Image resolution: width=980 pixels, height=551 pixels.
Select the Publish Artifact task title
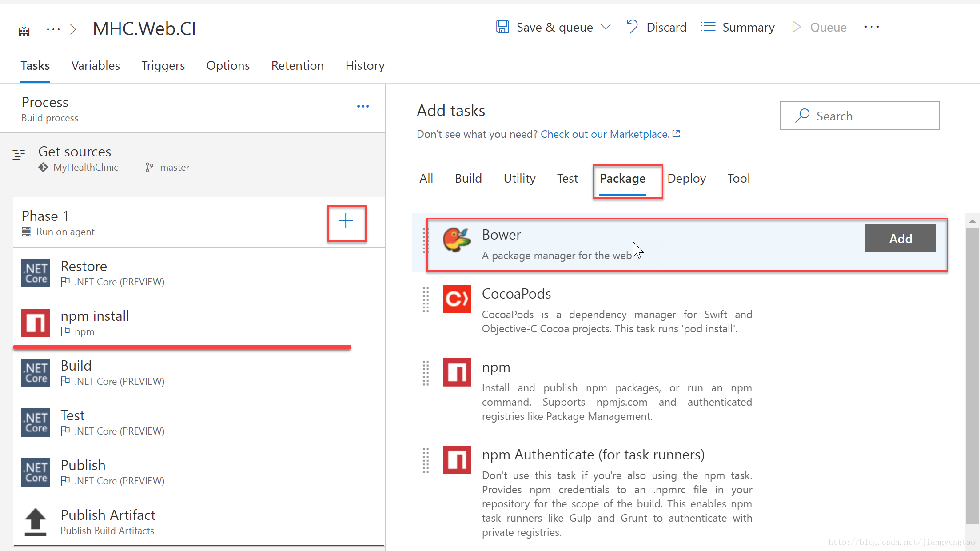point(108,515)
